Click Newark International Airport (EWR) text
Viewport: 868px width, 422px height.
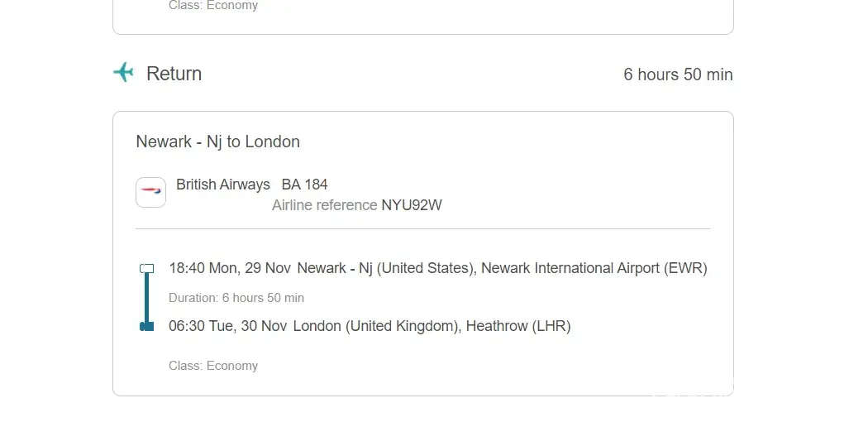coord(594,268)
